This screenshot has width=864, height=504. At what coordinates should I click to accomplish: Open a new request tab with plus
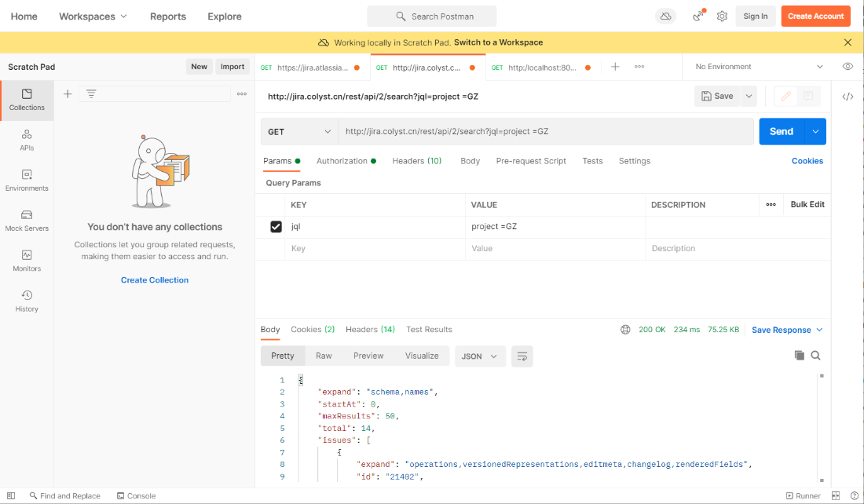pyautogui.click(x=616, y=67)
